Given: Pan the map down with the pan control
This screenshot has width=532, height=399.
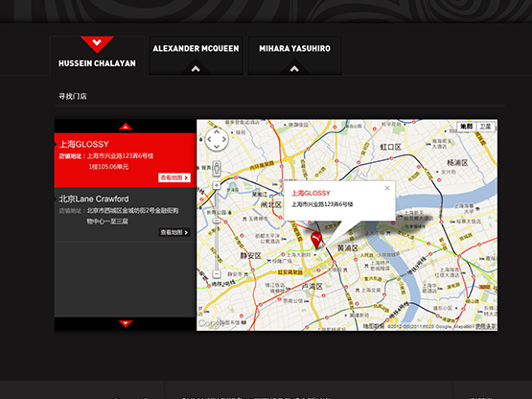Looking at the screenshot, I should [217, 147].
